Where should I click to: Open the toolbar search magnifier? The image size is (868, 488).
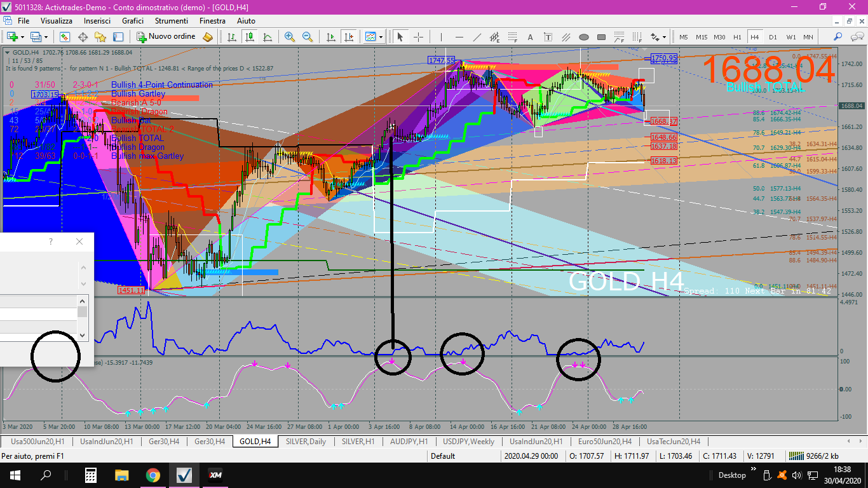pos(838,37)
